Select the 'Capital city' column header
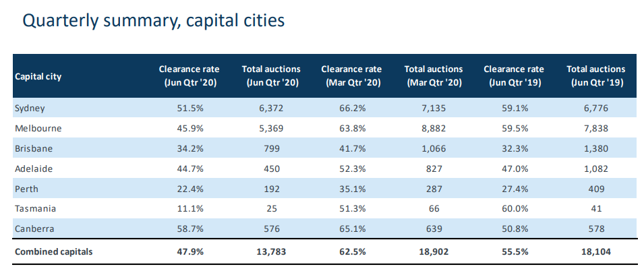 38,77
